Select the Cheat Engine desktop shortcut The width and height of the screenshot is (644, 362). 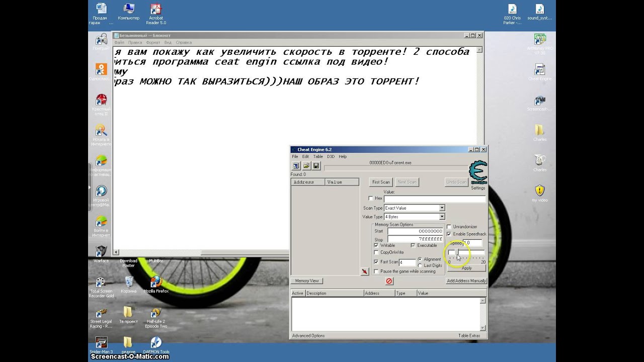point(540,69)
